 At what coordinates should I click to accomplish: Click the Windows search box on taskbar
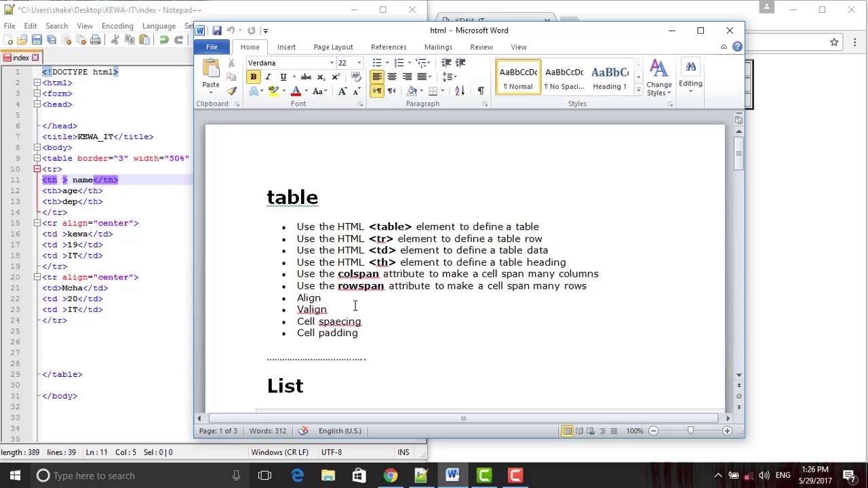(x=139, y=476)
